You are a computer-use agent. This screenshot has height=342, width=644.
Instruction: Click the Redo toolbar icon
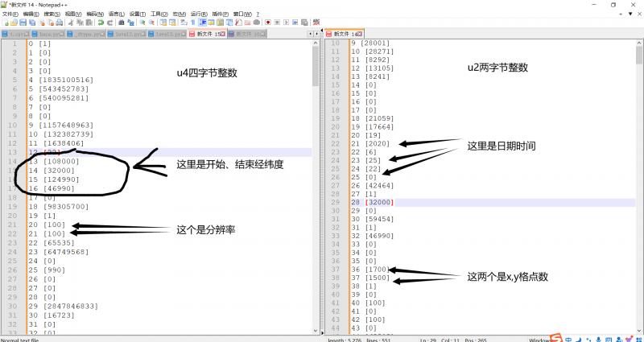109,23
